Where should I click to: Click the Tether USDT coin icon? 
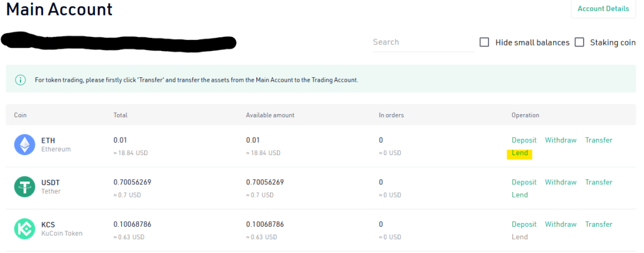click(25, 187)
